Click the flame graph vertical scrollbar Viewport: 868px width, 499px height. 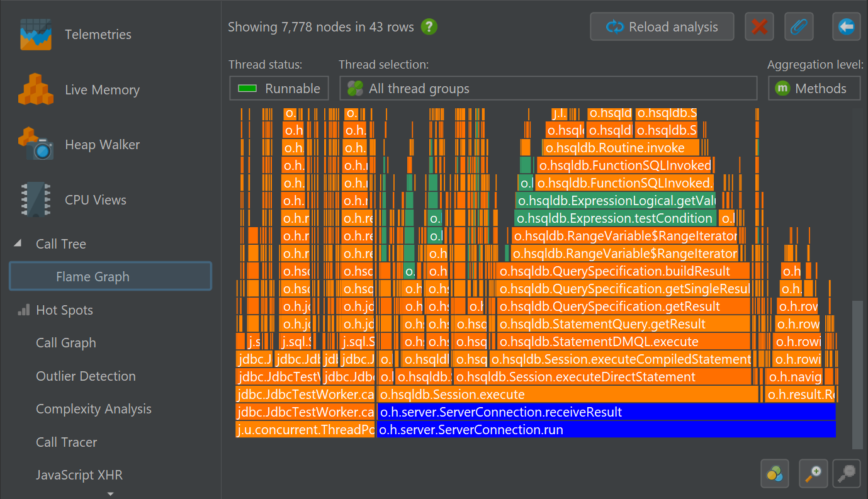coord(857,374)
